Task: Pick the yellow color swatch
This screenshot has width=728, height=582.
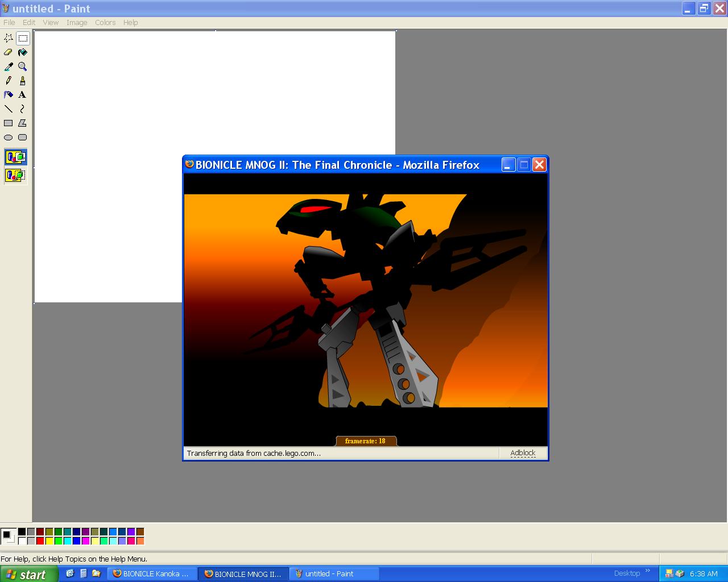Action: pyautogui.click(x=49, y=541)
